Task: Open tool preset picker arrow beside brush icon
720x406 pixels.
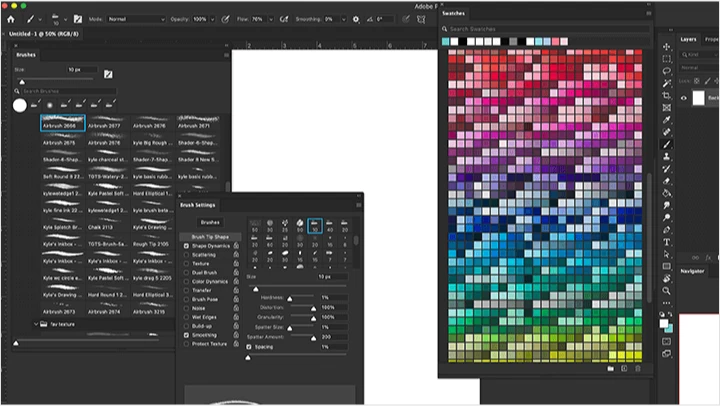Action: (40, 19)
